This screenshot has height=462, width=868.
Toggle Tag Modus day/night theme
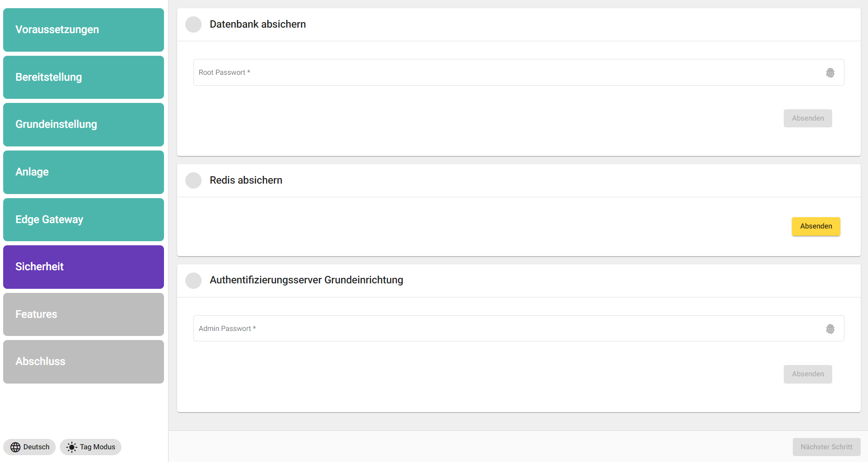91,447
